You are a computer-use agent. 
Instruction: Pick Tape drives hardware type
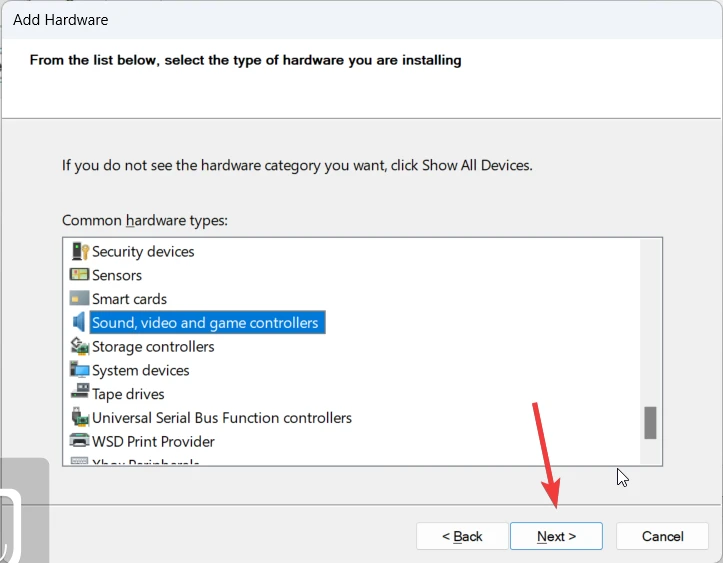[x=128, y=394]
